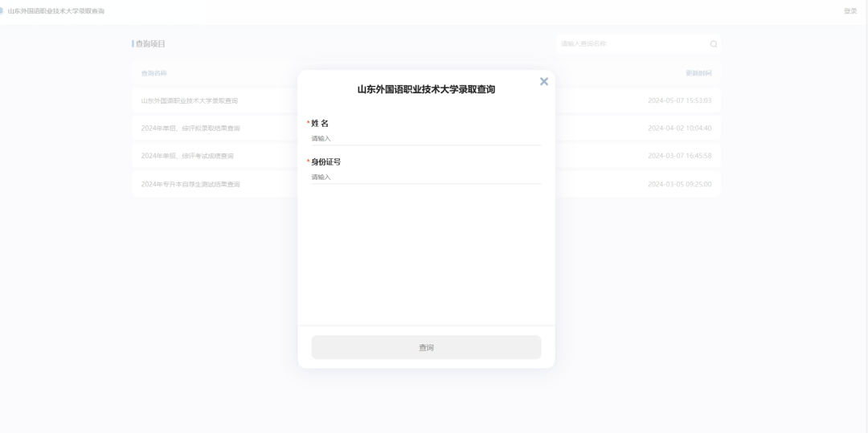Image resolution: width=868 pixels, height=433 pixels.
Task: Focus the 身份证号 input field
Action: pyautogui.click(x=426, y=177)
